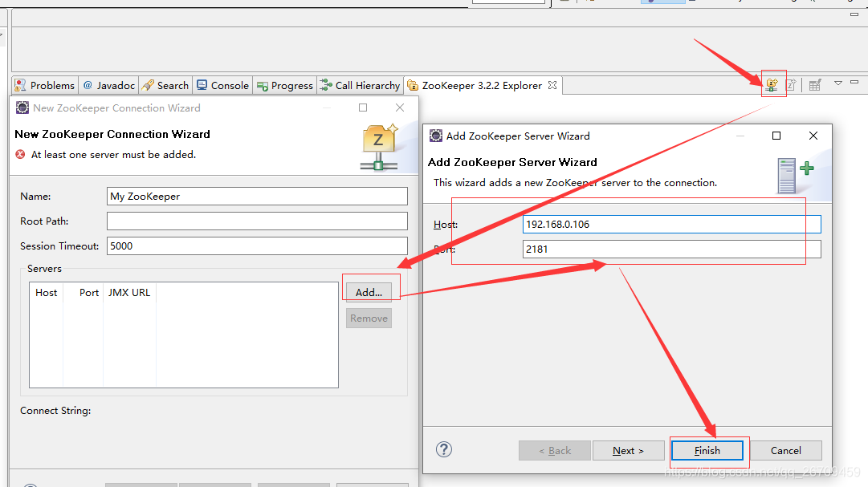
Task: Click the ZooKeeper connection wizard banner image
Action: [380, 147]
